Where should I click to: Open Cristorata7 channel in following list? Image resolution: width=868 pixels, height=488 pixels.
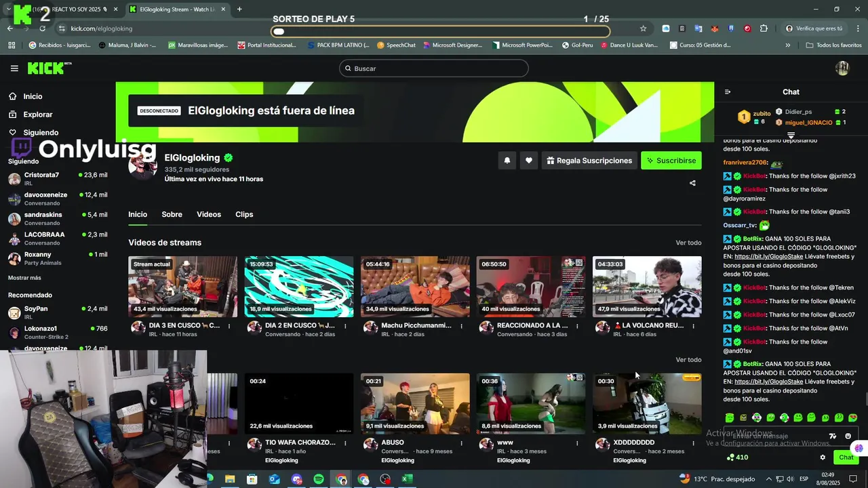58,178
